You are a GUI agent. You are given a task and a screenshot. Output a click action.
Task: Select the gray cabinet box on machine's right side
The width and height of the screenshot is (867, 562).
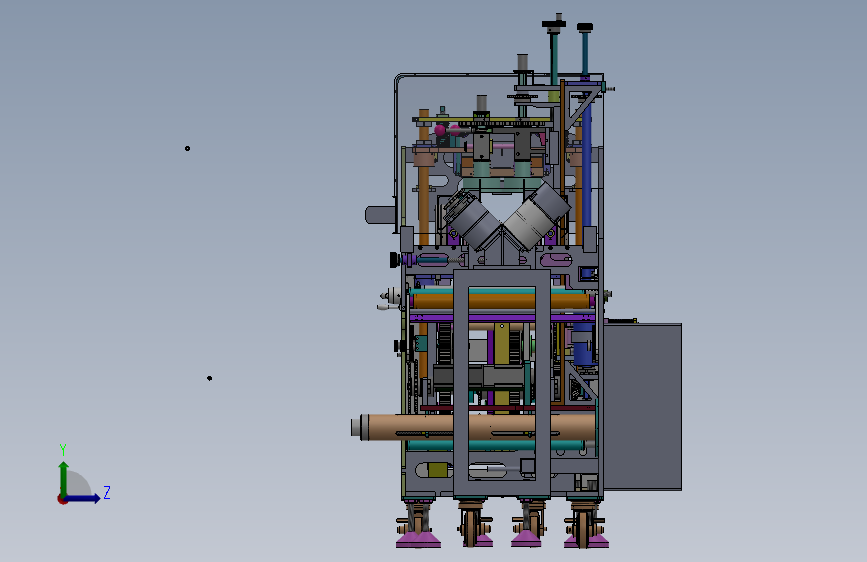coord(643,407)
